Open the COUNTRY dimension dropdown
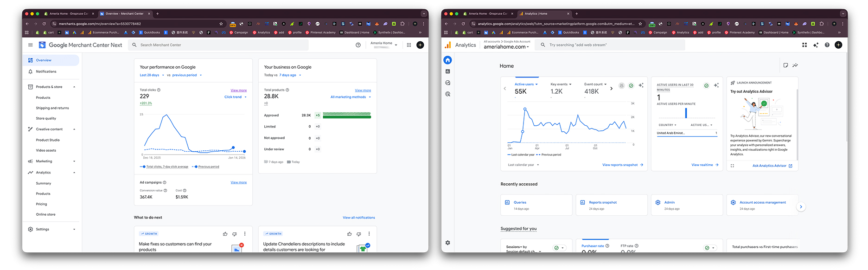Screen dimensions: 868x270 coord(667,125)
